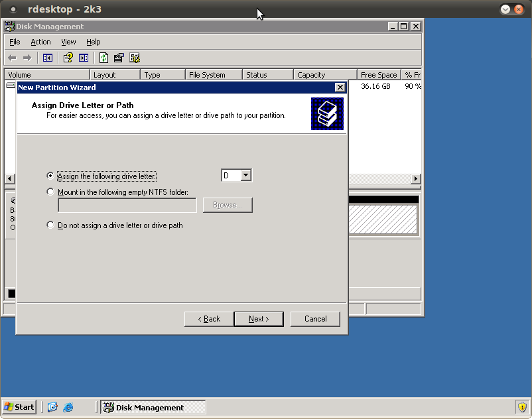Click the security shield tray icon
The height and width of the screenshot is (419, 532).
[522, 406]
